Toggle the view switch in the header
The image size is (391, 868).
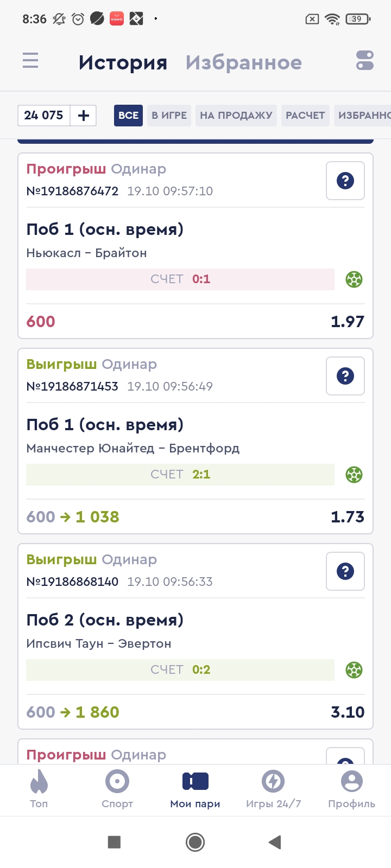point(364,60)
